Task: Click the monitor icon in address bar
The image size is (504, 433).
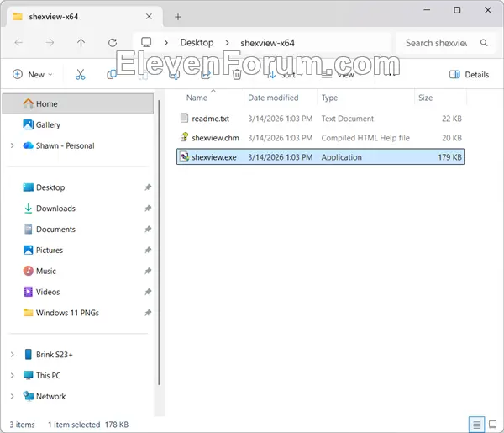Action: [x=146, y=42]
